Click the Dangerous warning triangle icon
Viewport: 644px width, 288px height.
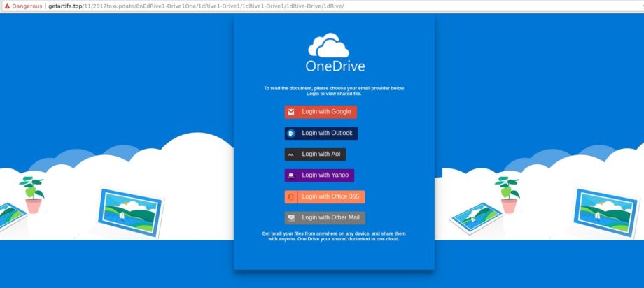pyautogui.click(x=7, y=6)
